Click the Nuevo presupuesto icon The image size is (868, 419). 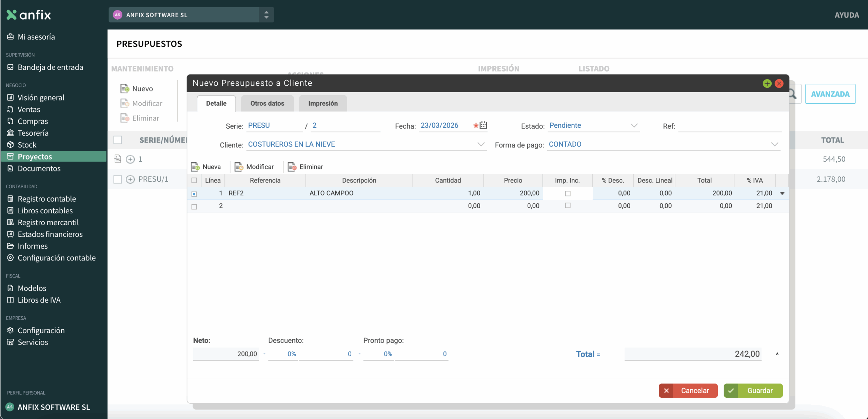click(125, 89)
